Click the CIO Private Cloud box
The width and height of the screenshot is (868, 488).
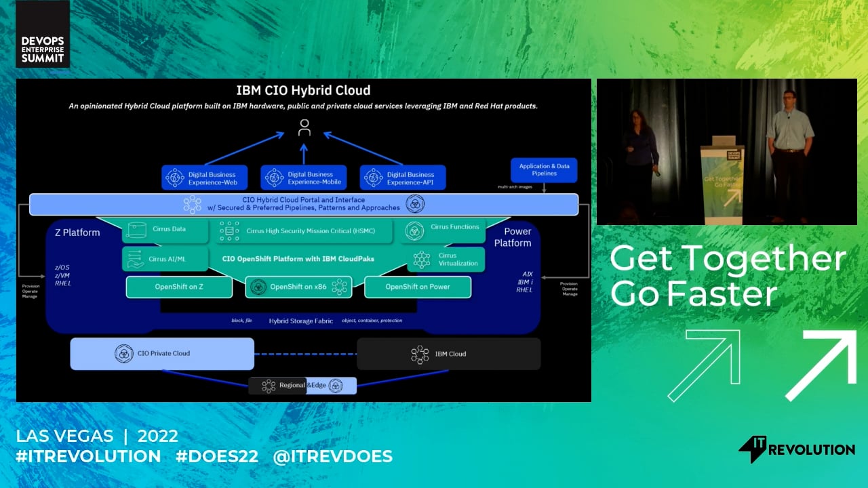point(162,354)
